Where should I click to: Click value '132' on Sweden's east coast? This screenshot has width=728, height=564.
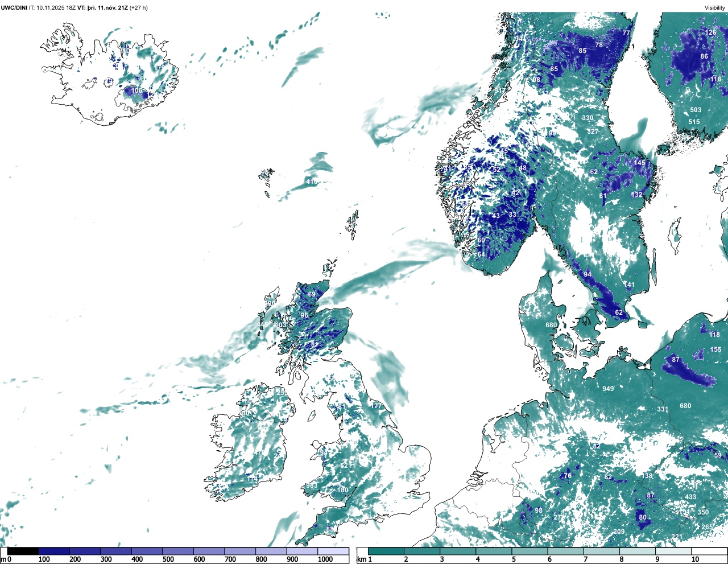coord(636,195)
